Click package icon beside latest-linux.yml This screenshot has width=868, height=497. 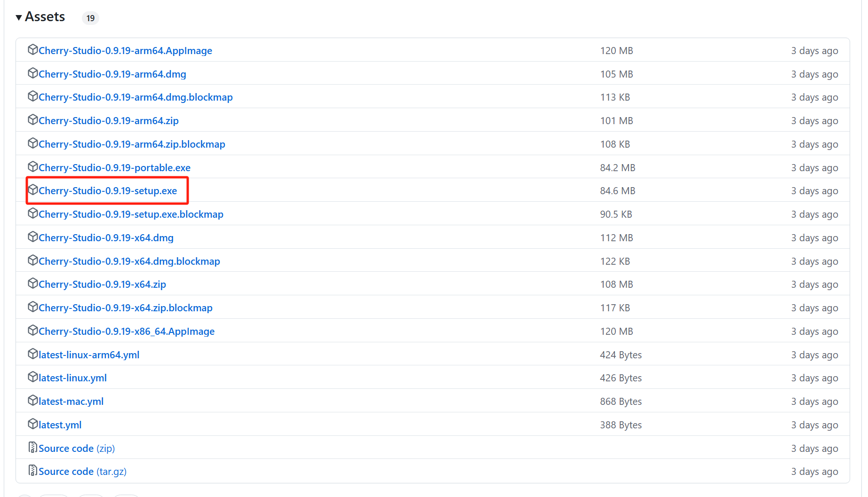(32, 377)
